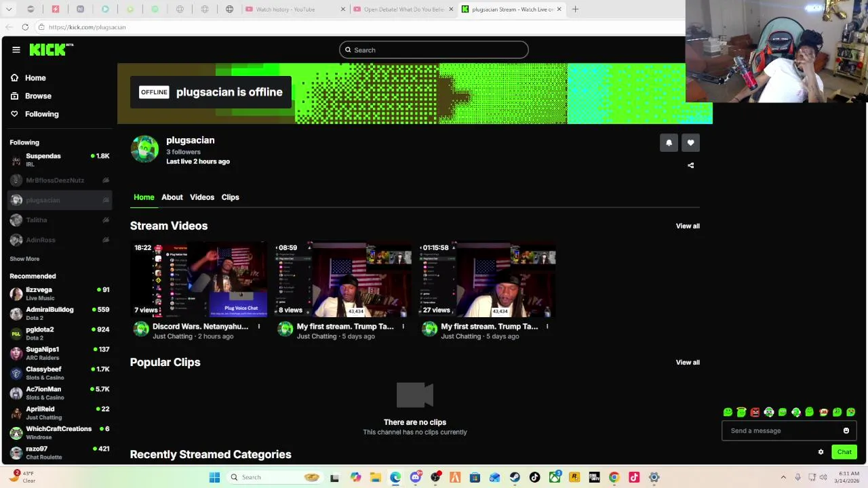Open the Discord Wars Netanyahu video title
Viewport: 868px width, 488px height.
(x=200, y=327)
